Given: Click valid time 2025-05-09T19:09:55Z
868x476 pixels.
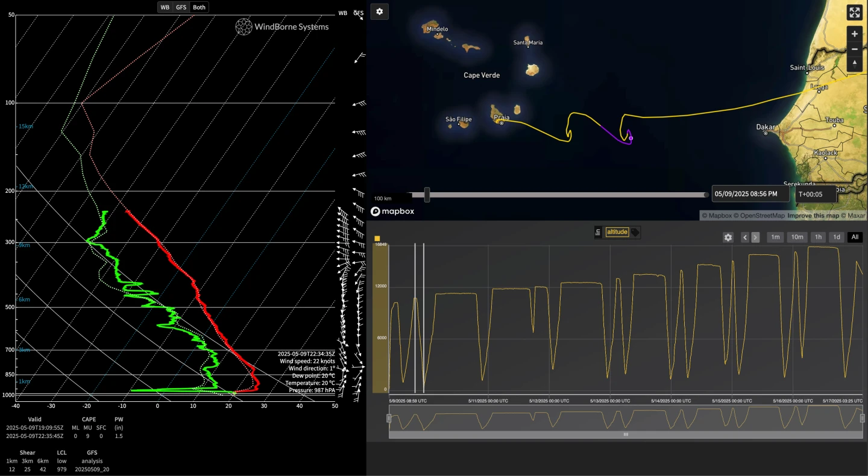Looking at the screenshot, I should click(x=34, y=427).
